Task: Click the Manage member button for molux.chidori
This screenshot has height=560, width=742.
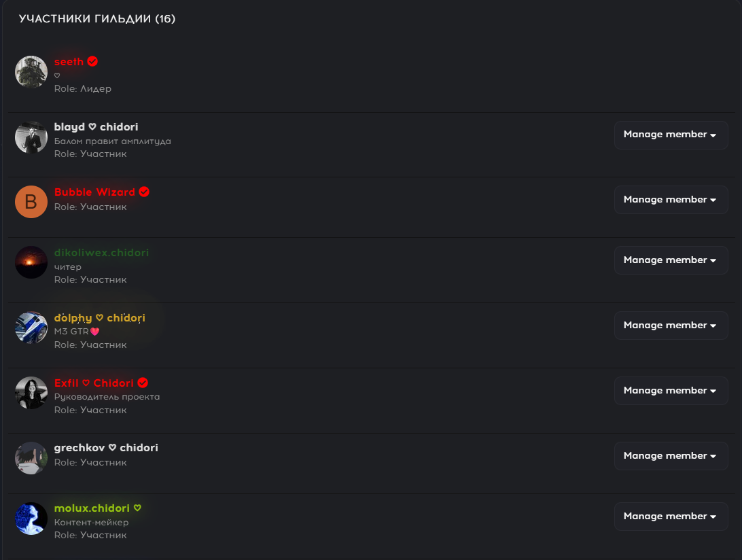Action: pos(671,516)
